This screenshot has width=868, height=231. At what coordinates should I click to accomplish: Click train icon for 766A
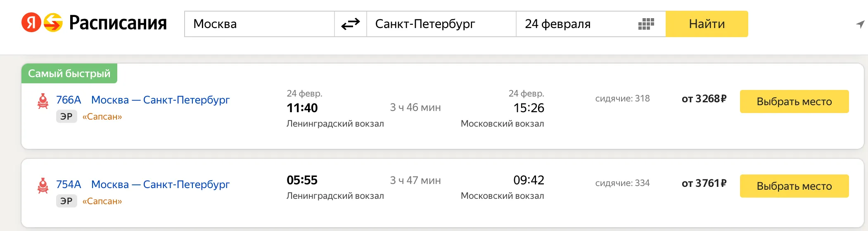click(43, 101)
